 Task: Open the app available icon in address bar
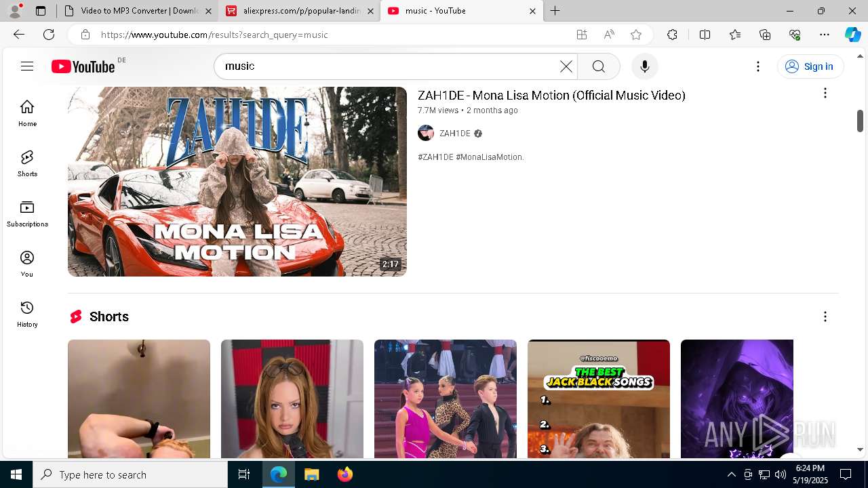click(582, 35)
